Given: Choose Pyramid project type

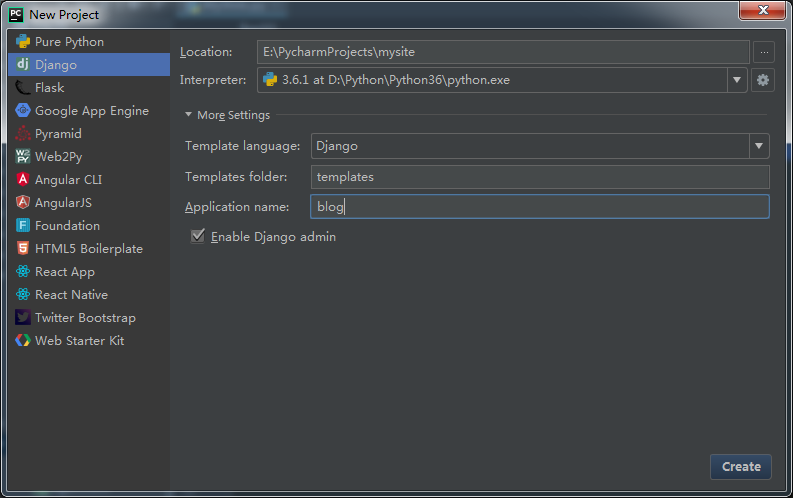Looking at the screenshot, I should (89, 133).
